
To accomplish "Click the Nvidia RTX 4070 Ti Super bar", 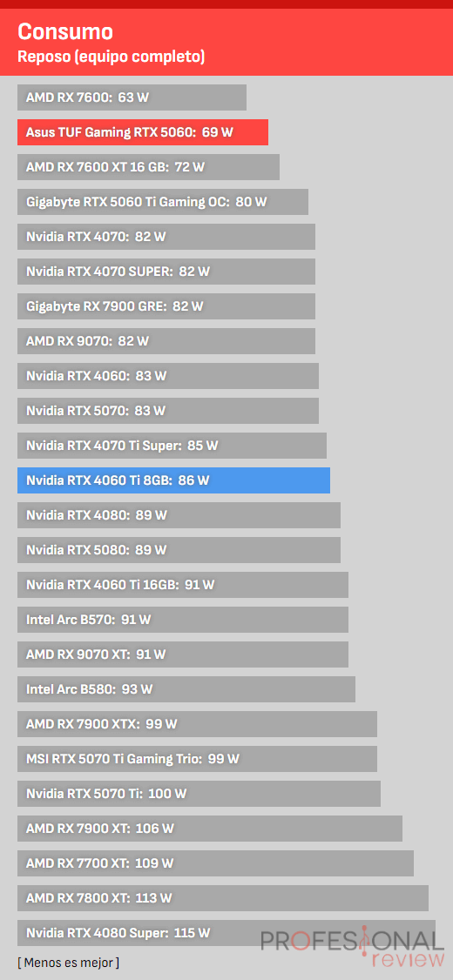I will tap(172, 446).
